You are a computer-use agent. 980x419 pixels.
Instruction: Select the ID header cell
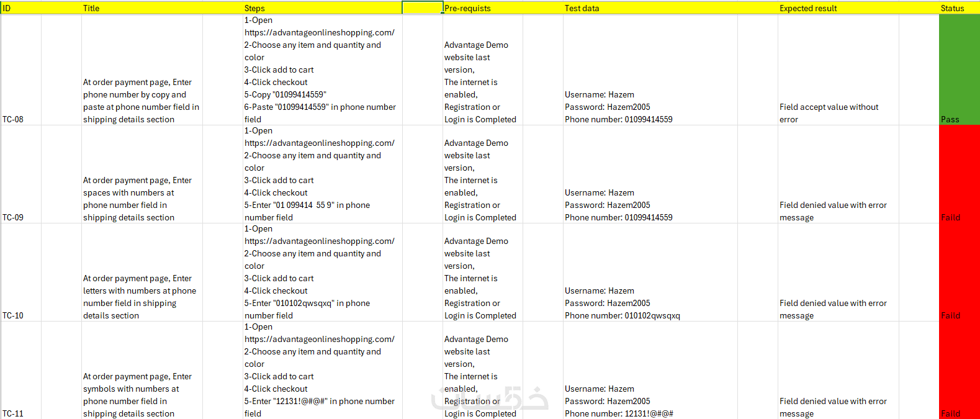[x=20, y=8]
